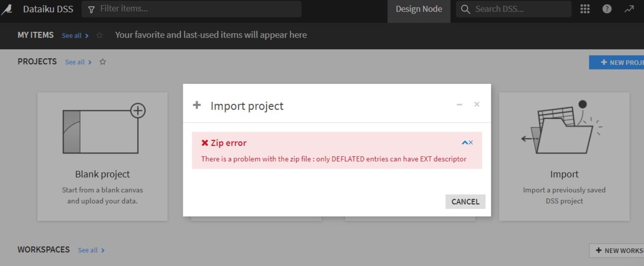Collapse the Zip error details
This screenshot has height=266, width=644.
(x=465, y=143)
